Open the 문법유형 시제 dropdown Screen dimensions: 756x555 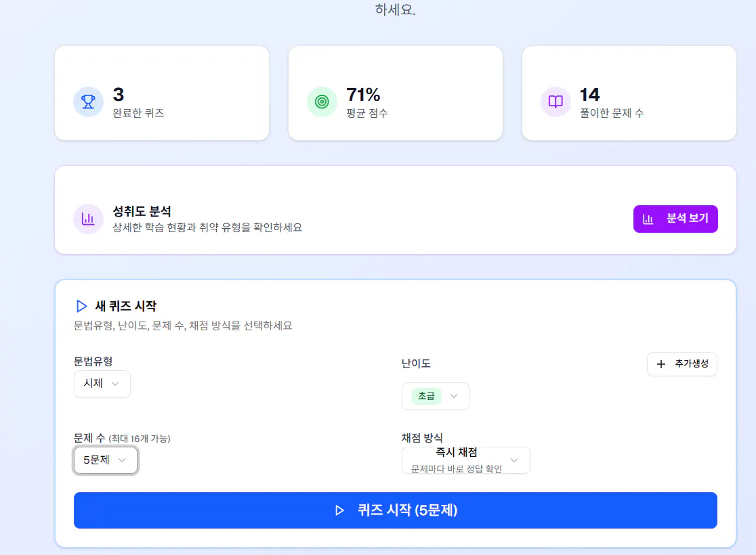[x=102, y=384]
